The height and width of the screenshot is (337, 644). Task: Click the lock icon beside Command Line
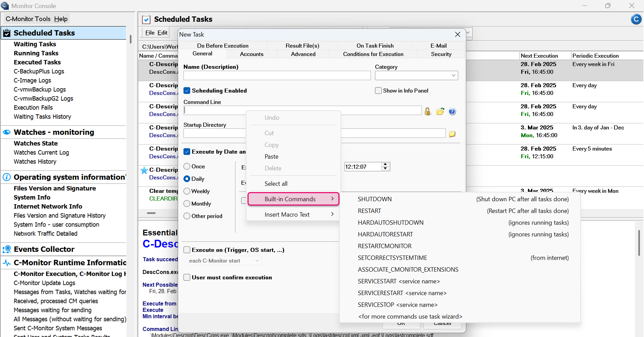pos(428,111)
